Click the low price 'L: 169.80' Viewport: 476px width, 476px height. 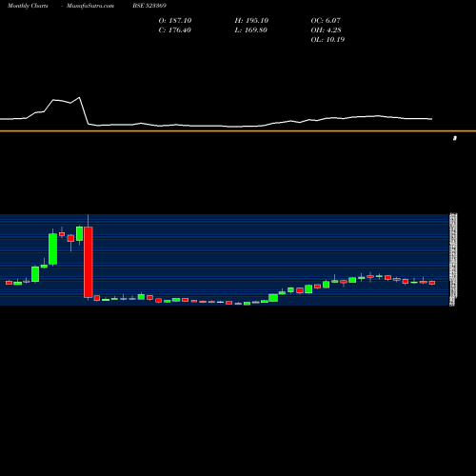251,30
